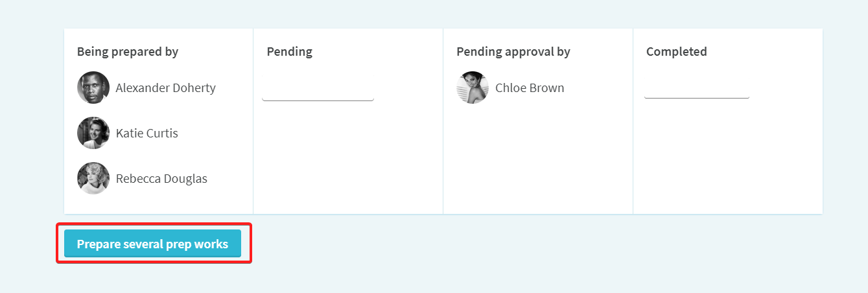Select the Being prepared by column header
The image size is (868, 293).
(128, 51)
